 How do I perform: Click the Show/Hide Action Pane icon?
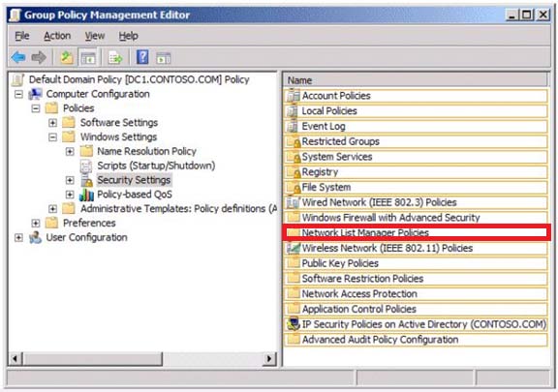[x=164, y=58]
